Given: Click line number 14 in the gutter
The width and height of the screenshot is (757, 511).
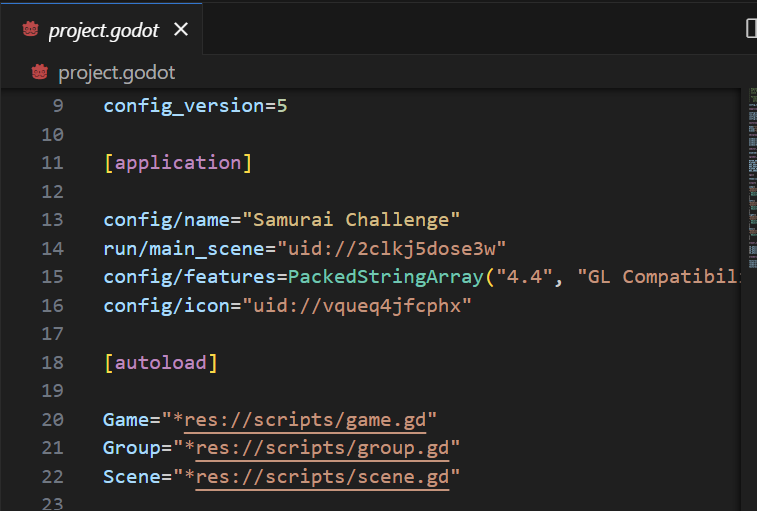Looking at the screenshot, I should coord(53,248).
